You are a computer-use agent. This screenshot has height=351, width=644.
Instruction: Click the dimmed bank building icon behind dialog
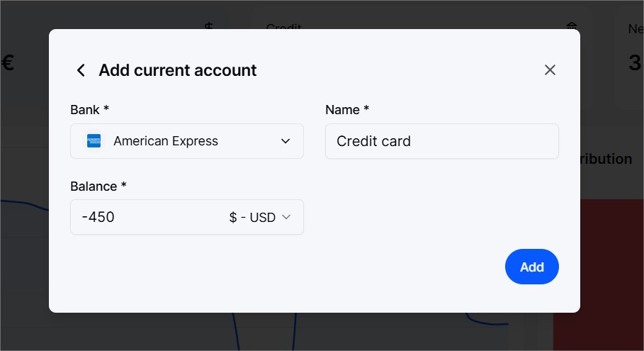[x=572, y=26]
